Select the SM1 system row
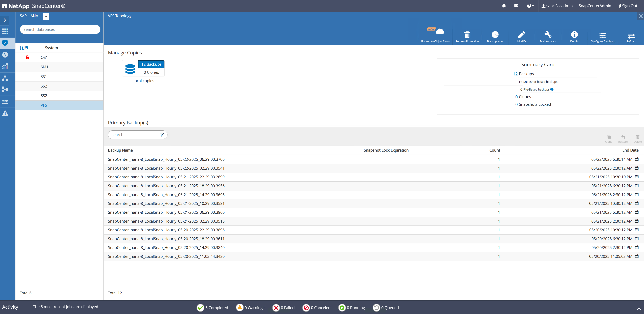 coord(44,67)
